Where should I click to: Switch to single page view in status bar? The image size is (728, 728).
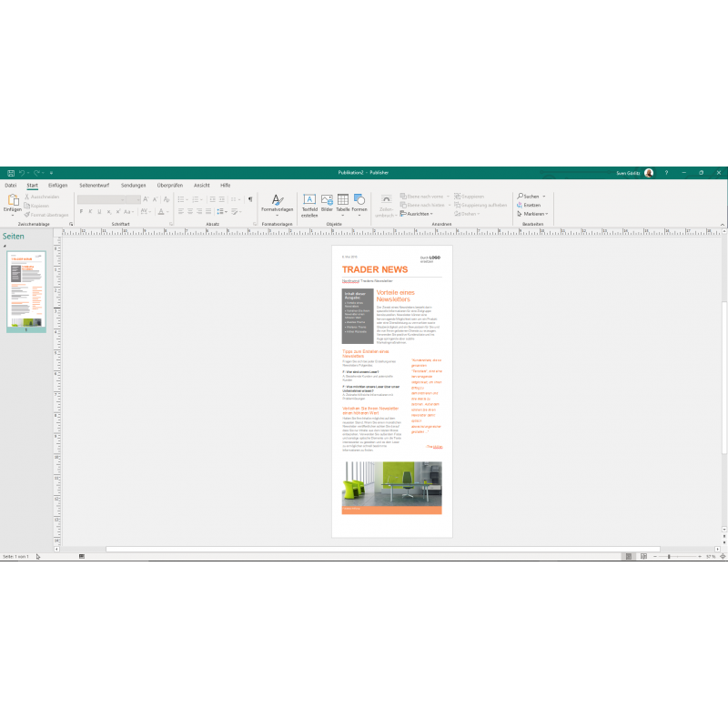click(x=628, y=556)
